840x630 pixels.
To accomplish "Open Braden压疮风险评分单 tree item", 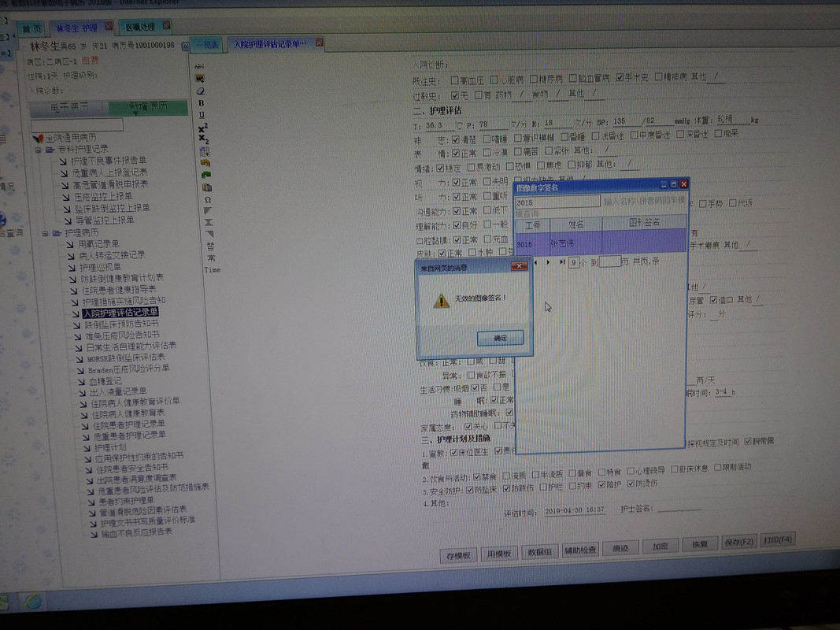I will (128, 369).
